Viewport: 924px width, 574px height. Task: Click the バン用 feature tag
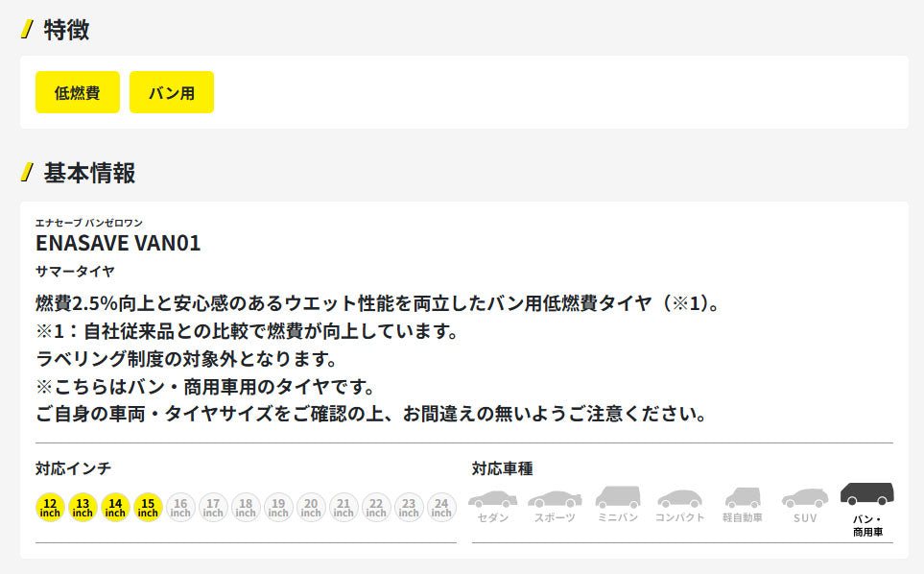coord(172,92)
